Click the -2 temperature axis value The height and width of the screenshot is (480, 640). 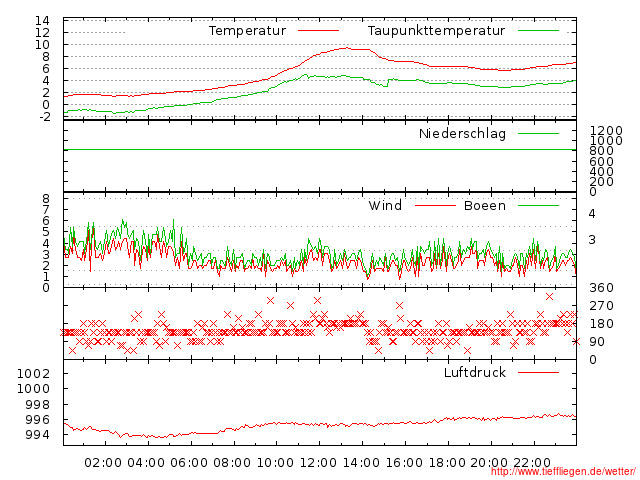click(45, 117)
